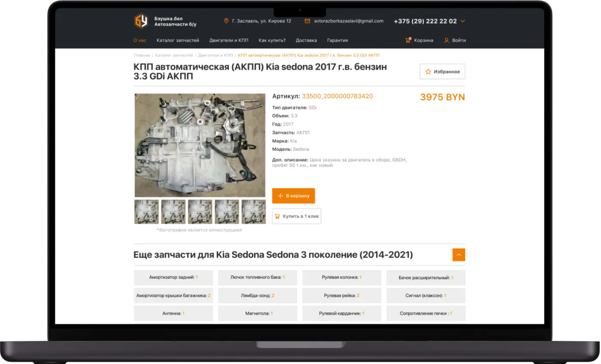Screen dimensions: 601x364
Task: Click the Двигатели и КПП breadcrumb link
Action: point(216,55)
